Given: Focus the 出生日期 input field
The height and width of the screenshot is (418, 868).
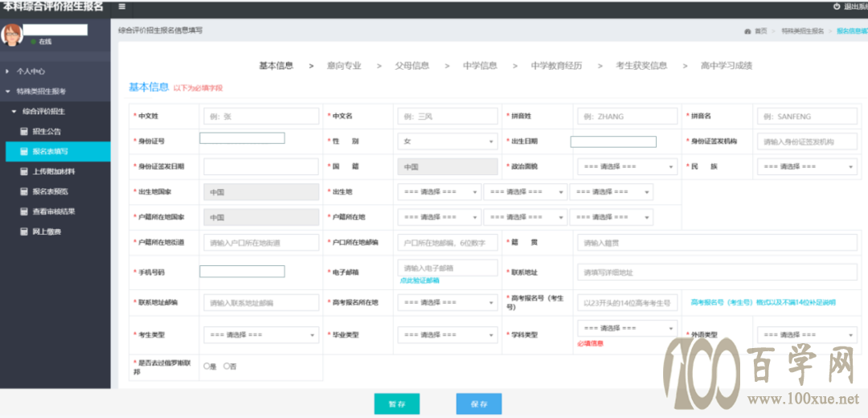Looking at the screenshot, I should tap(613, 141).
